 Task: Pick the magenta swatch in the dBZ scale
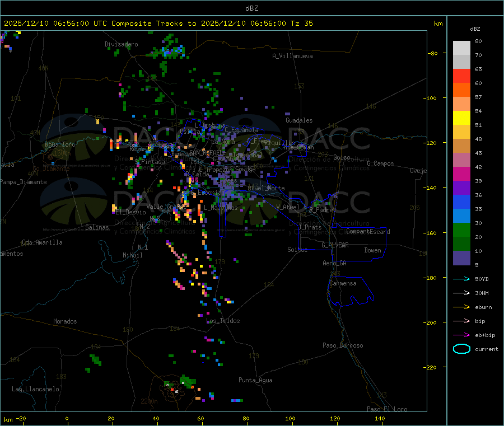(x=461, y=174)
